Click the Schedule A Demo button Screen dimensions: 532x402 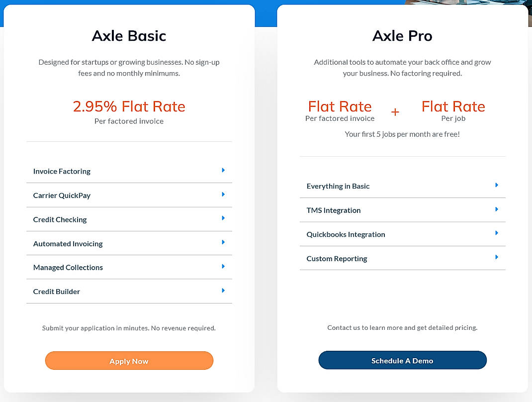[402, 360]
